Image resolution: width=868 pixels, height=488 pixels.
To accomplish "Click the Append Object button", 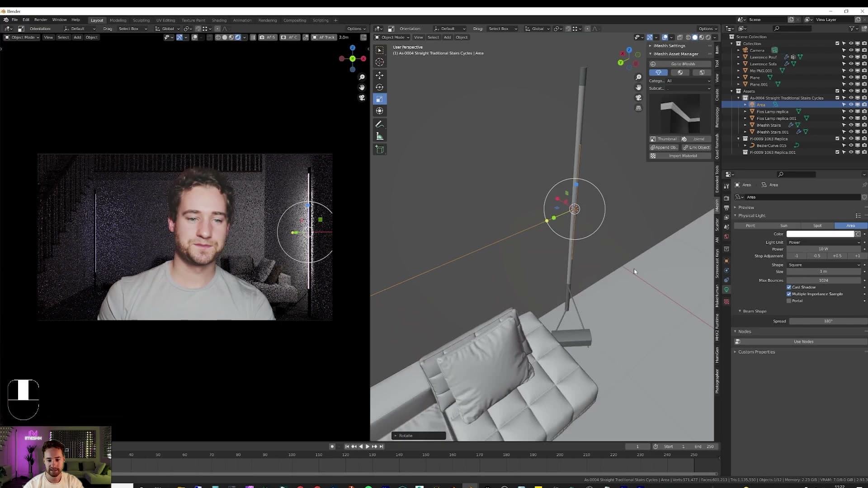I will pyautogui.click(x=664, y=147).
